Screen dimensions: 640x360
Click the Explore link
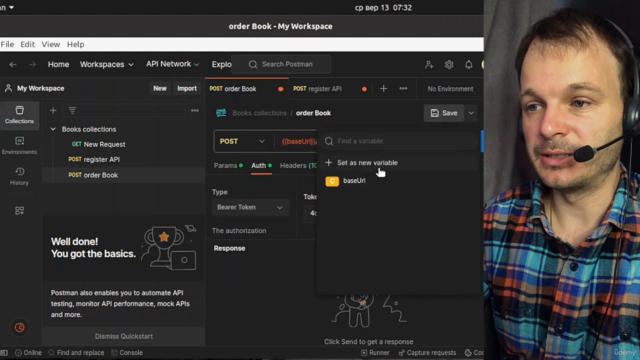pyautogui.click(x=221, y=64)
